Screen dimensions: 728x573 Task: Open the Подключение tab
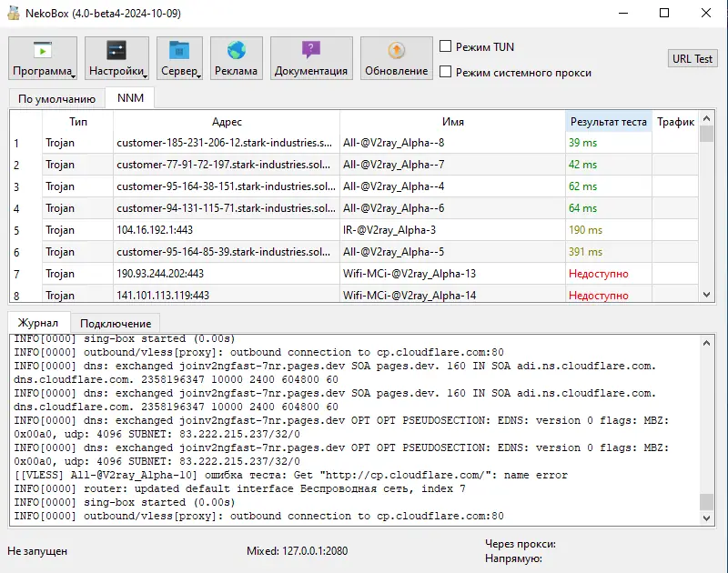116,324
